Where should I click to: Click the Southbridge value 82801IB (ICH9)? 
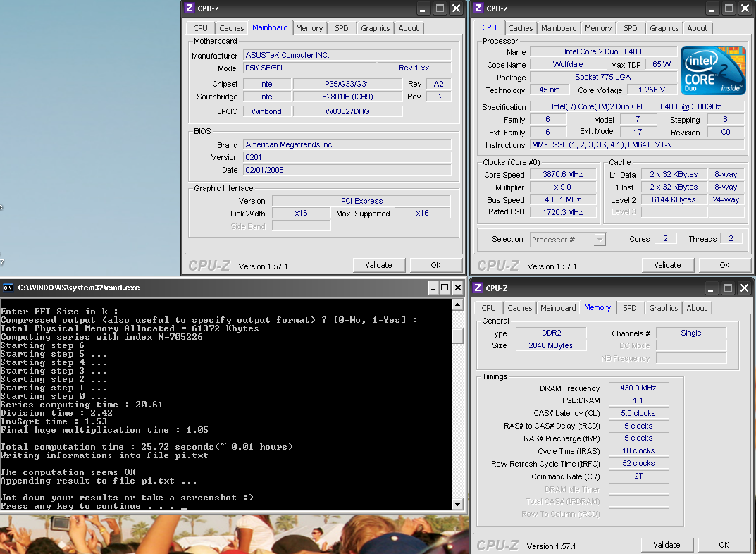347,97
